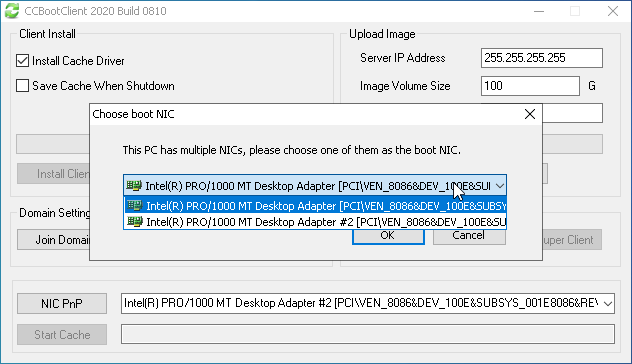Choose Intel PRO/1000 MT Desktop Adapter #2 entry
The width and height of the screenshot is (632, 364).
[316, 222]
